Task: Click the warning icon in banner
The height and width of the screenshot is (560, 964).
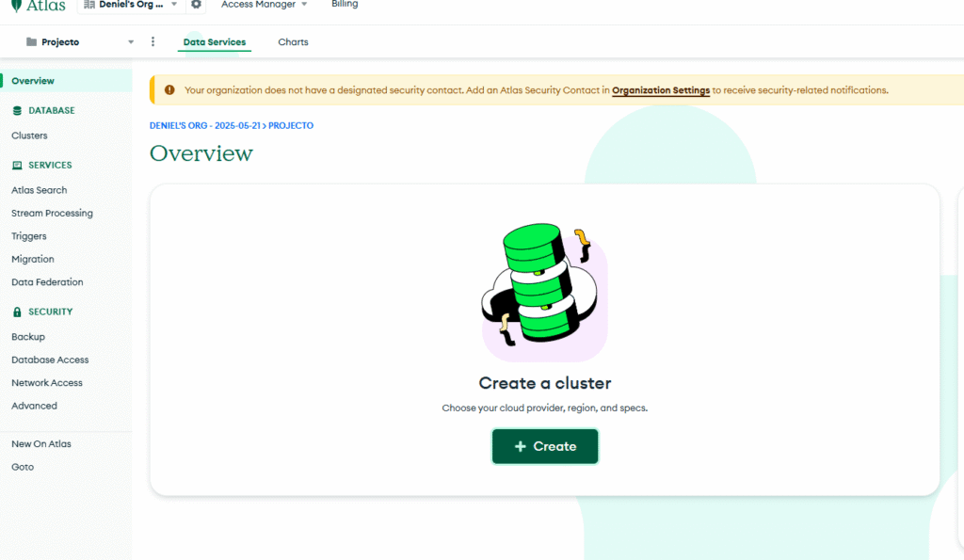Action: point(169,90)
